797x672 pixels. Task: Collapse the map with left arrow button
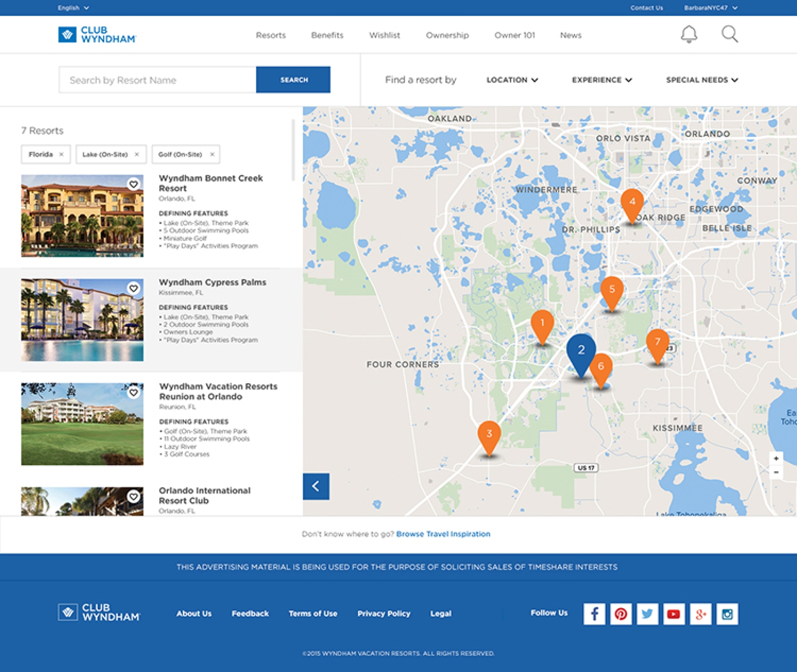coord(316,486)
